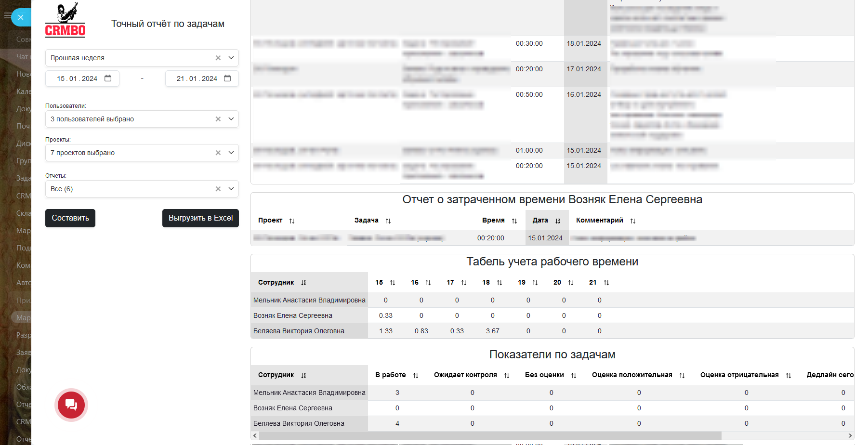Screen dimensions: 868x445
Task: Sort time report by 'Комментарий' column
Action: (x=633, y=221)
